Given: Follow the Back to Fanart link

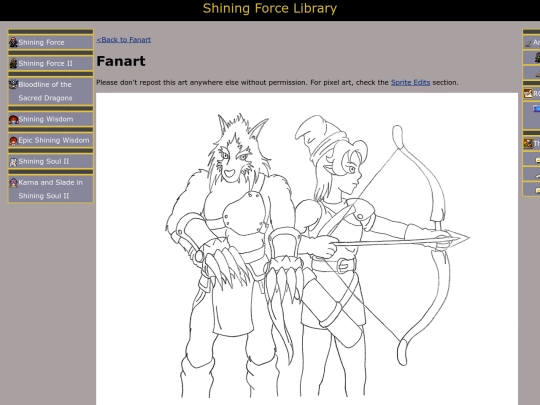Looking at the screenshot, I should pos(124,40).
